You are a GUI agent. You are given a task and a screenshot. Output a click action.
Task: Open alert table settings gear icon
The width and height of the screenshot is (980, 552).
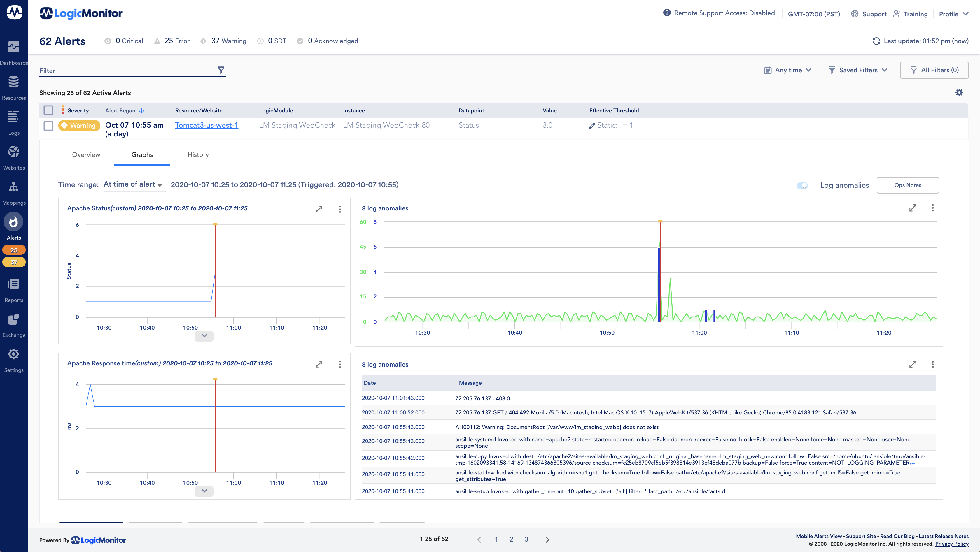(959, 92)
